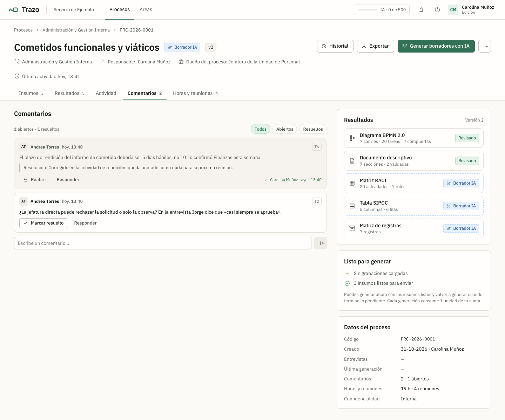The height and width of the screenshot is (420, 505).
Task: Open the v2 version selector
Action: pyautogui.click(x=211, y=47)
